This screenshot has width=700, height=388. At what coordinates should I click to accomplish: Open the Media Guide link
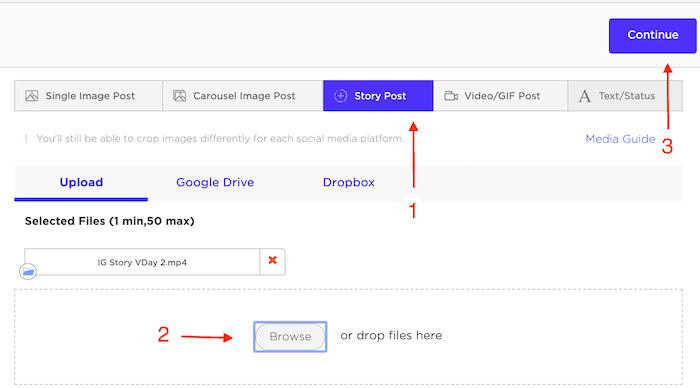pos(620,139)
